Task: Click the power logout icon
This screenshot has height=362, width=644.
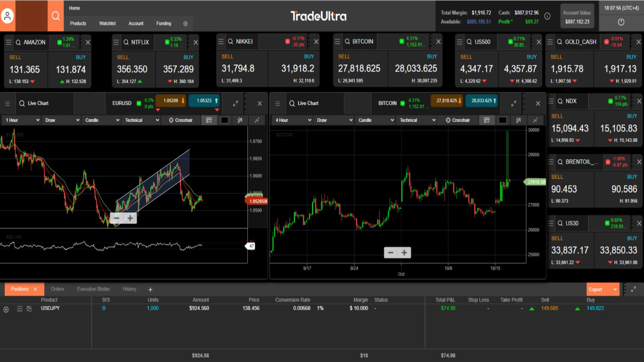Action: [x=621, y=22]
